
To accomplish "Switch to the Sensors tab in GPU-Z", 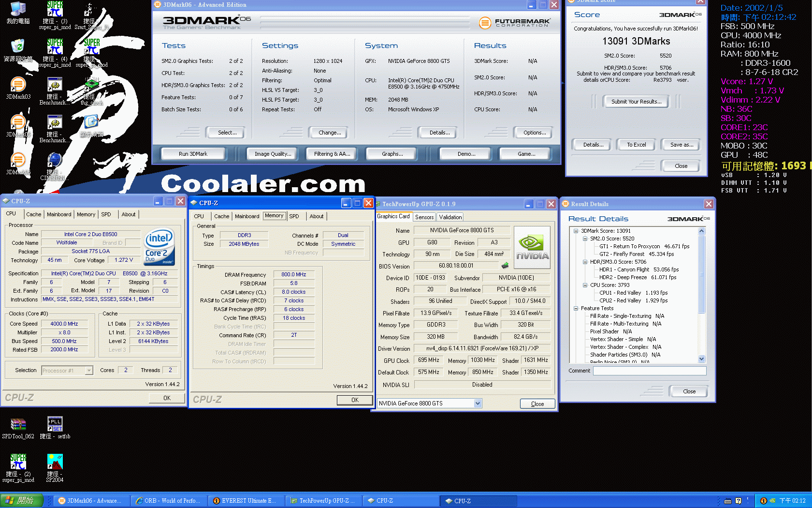I will pos(424,217).
